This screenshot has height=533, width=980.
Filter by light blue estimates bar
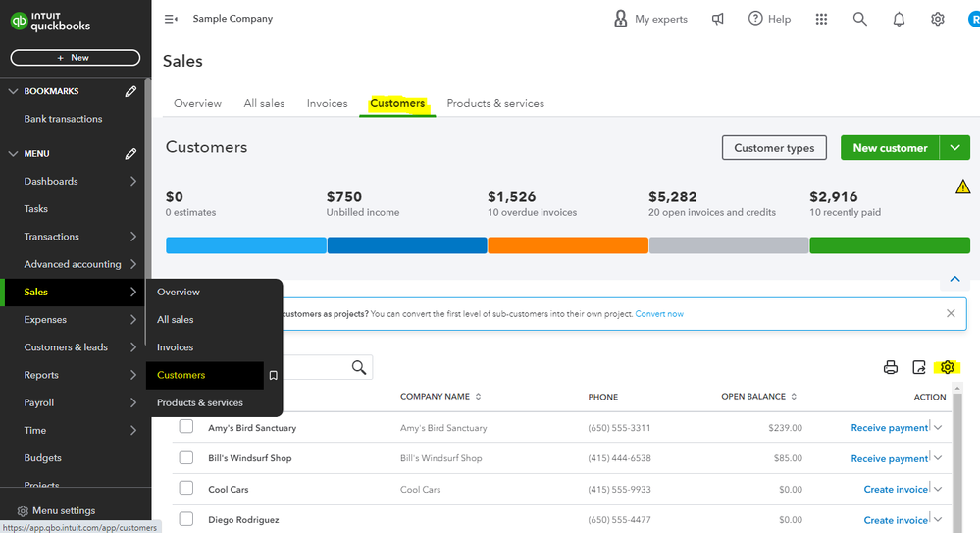pyautogui.click(x=245, y=245)
